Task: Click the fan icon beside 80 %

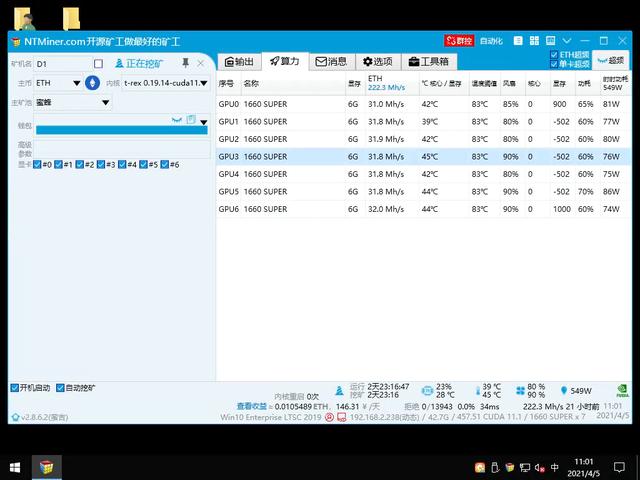Action: click(x=520, y=391)
